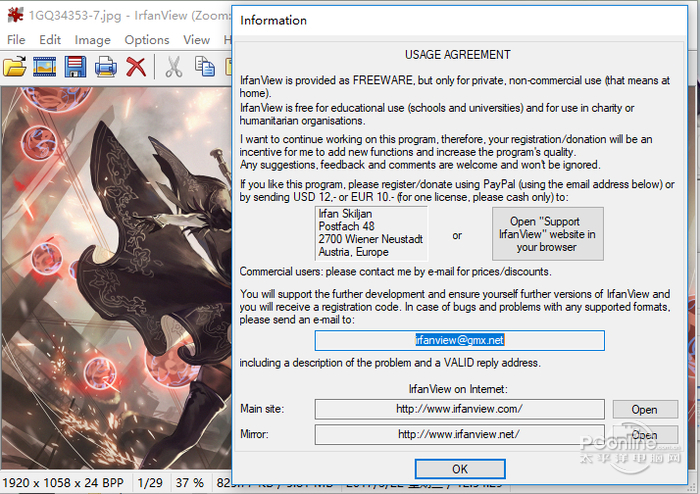Click the "IrfanView on Internet:" label
The height and width of the screenshot is (494, 700).
[x=458, y=389]
